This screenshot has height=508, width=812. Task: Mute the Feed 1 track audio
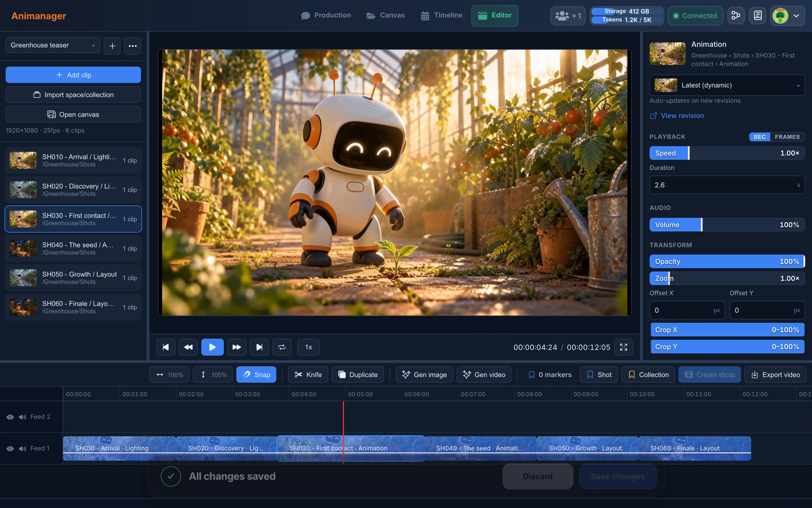coord(23,448)
